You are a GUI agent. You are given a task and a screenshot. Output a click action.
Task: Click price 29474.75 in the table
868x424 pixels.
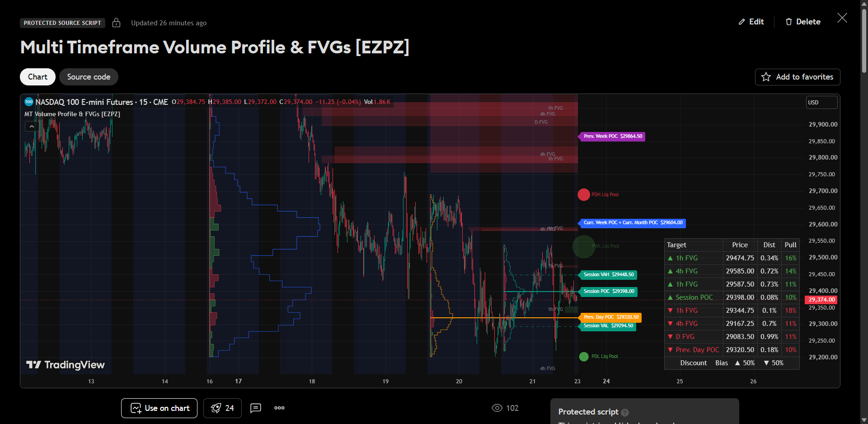740,258
